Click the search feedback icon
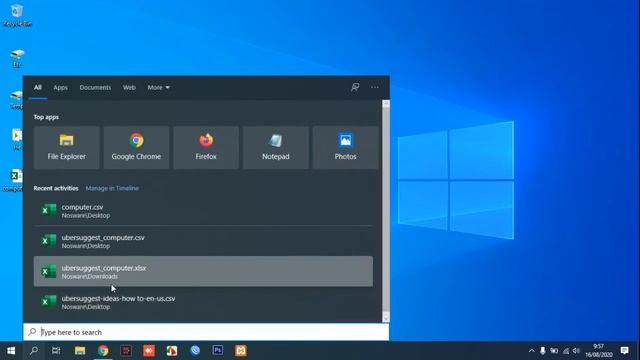This screenshot has height=360, width=640. (x=355, y=87)
